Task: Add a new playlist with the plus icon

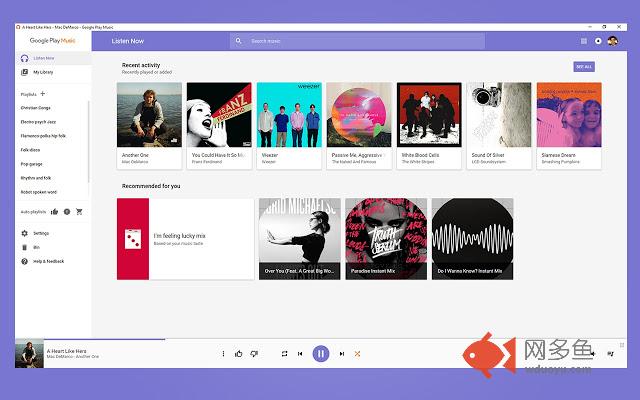Action: [x=42, y=94]
